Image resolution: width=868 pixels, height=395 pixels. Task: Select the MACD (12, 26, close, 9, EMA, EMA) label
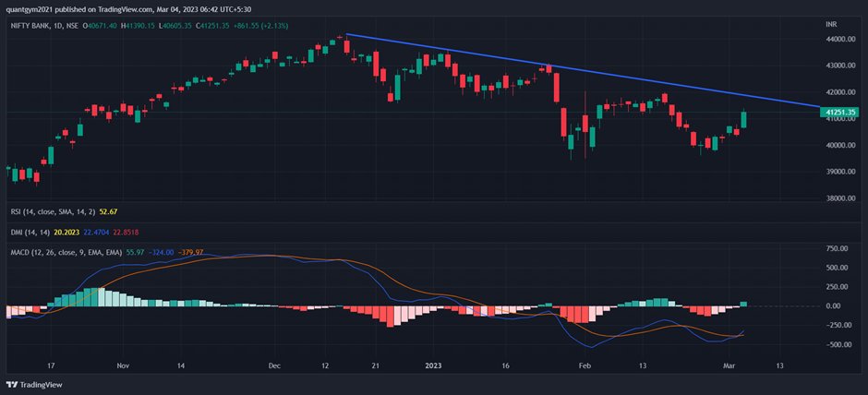[66, 252]
